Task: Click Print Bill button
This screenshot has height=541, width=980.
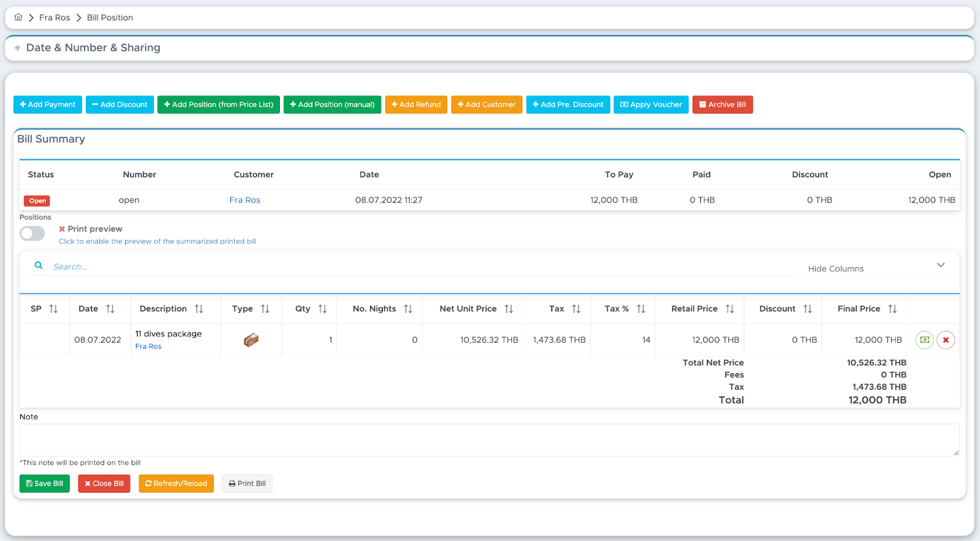Action: click(247, 483)
